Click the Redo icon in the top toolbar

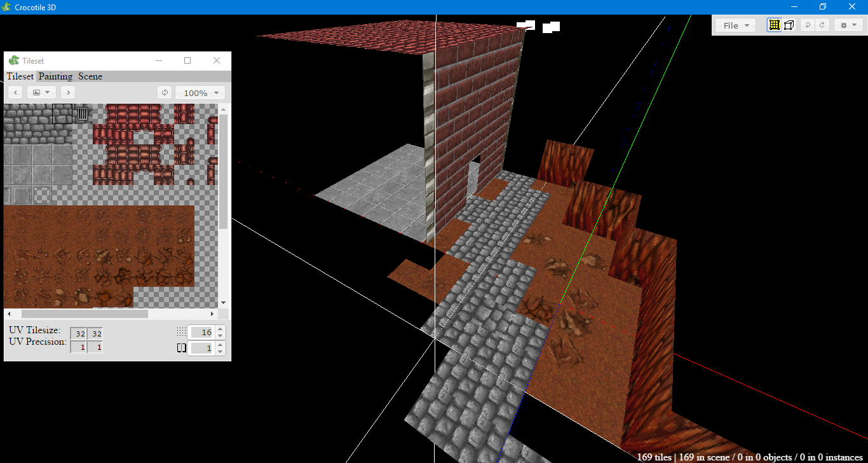click(822, 25)
